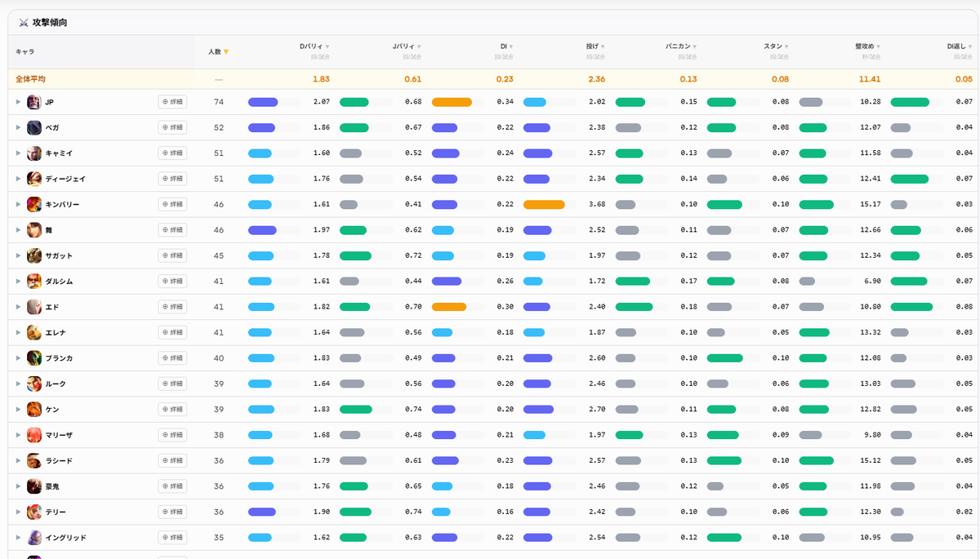Expand the エレナ row
The image size is (980, 559).
pyautogui.click(x=18, y=333)
